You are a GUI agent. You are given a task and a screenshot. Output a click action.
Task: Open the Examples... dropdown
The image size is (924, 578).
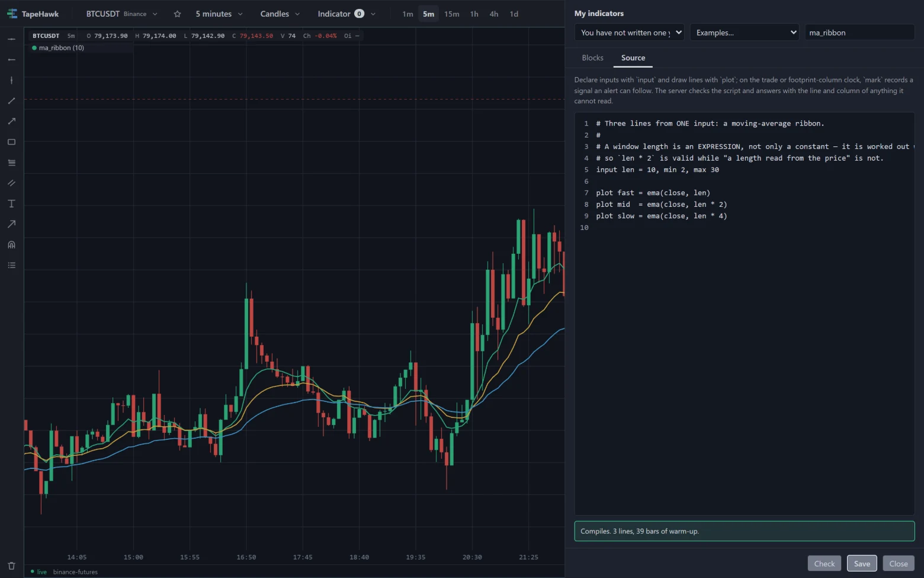point(745,33)
